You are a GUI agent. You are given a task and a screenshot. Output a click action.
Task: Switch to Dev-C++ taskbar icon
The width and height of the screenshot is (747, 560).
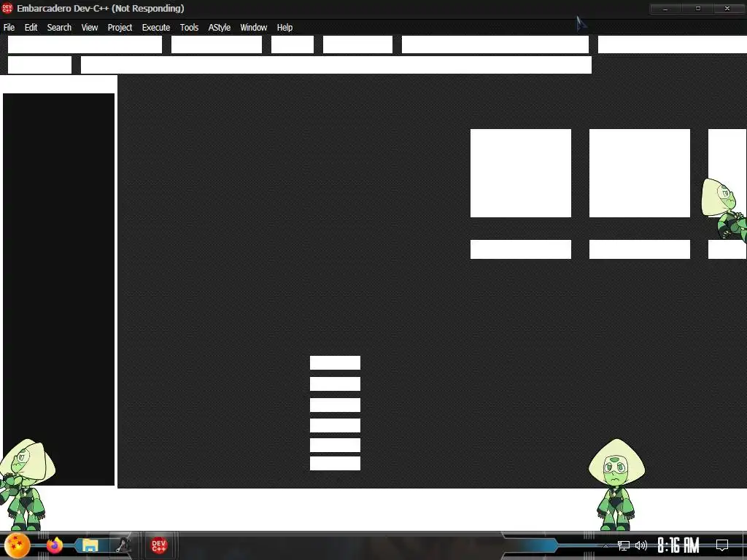[158, 545]
